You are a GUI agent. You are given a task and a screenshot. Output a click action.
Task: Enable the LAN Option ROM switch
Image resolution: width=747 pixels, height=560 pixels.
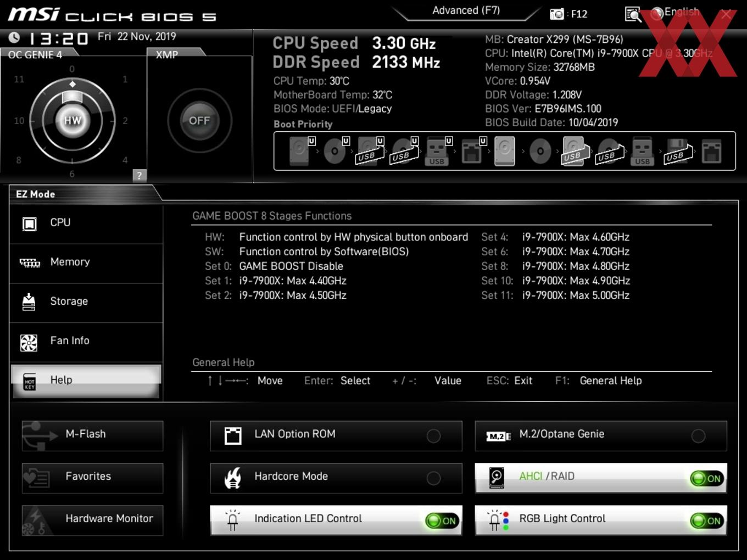(x=433, y=436)
